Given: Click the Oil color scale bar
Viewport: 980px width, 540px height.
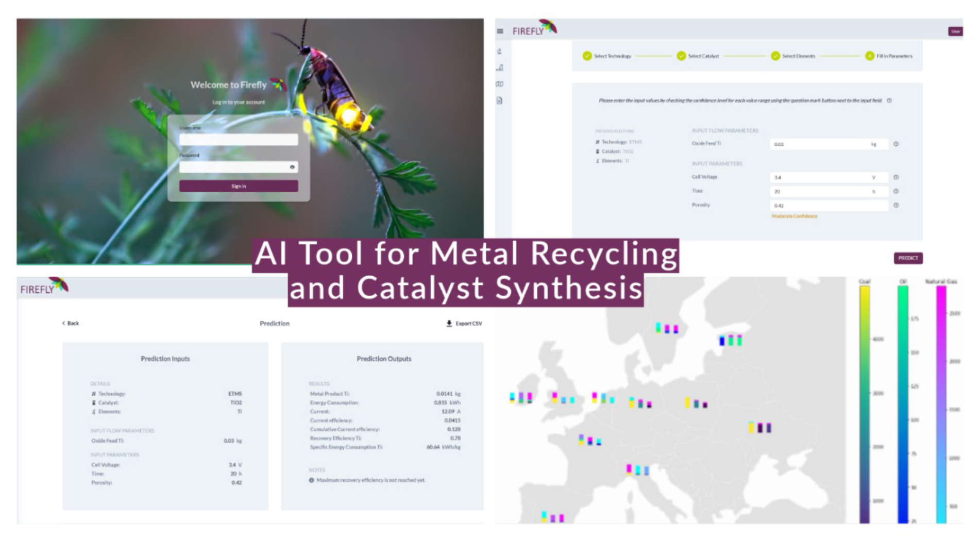Looking at the screenshot, I should (903, 404).
